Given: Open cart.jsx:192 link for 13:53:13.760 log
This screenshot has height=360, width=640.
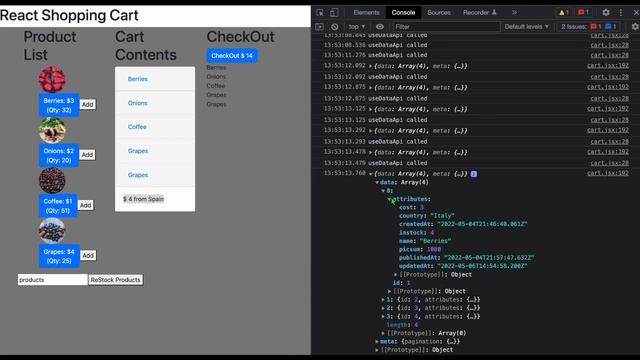Looking at the screenshot, I should coord(608,173).
